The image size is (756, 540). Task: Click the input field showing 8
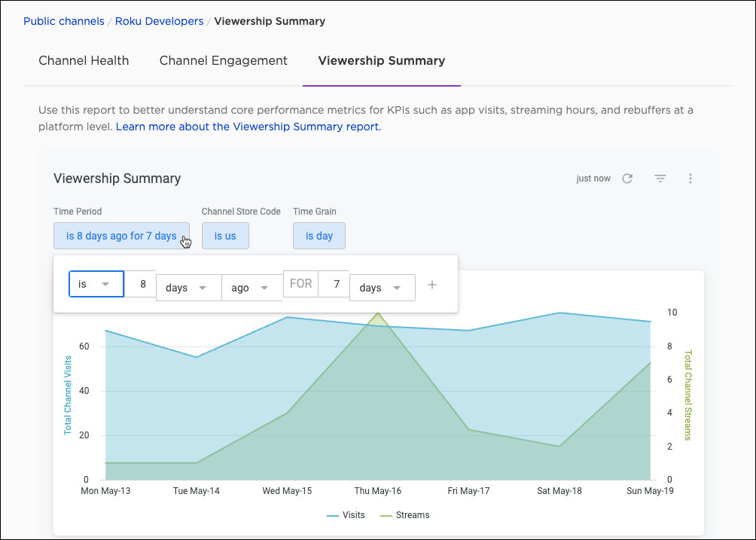[141, 285]
